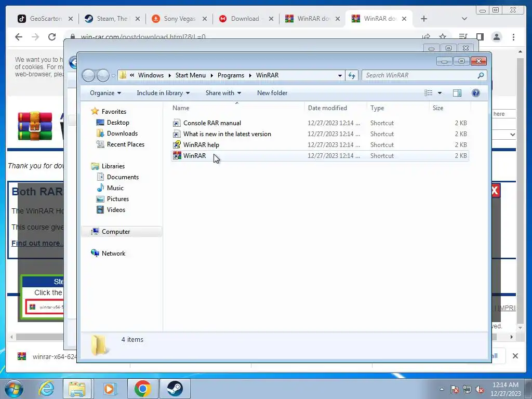The image size is (532, 399).
Task: Click the Start Menu breadcrumb segment
Action: click(x=190, y=75)
